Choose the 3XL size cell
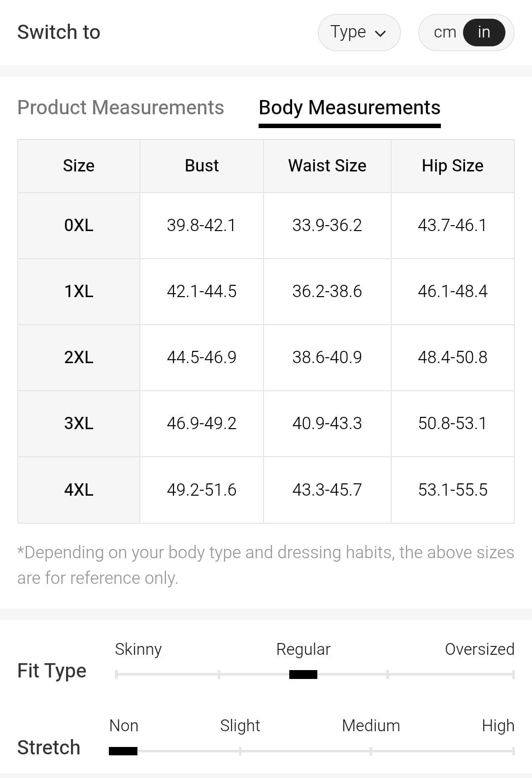Screen dimensions: 532x778 coord(79,423)
